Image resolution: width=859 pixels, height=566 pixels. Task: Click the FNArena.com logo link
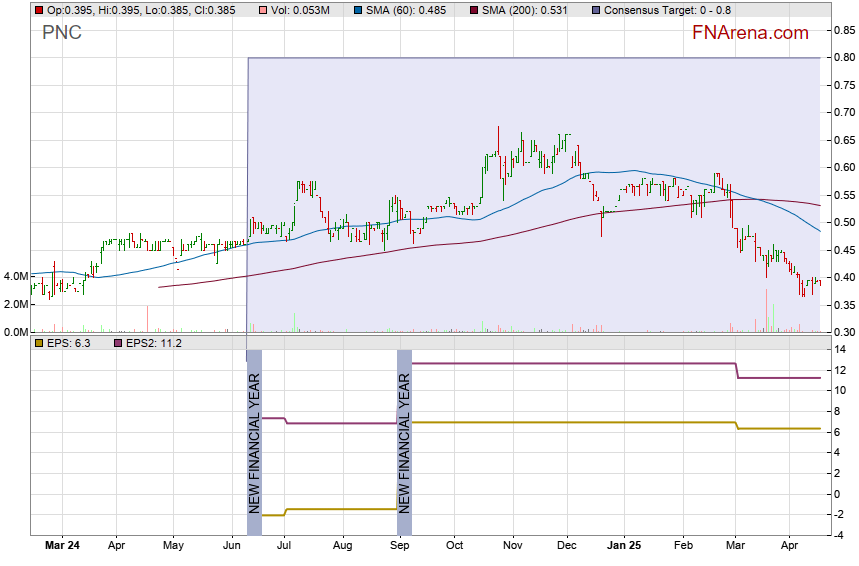(750, 33)
